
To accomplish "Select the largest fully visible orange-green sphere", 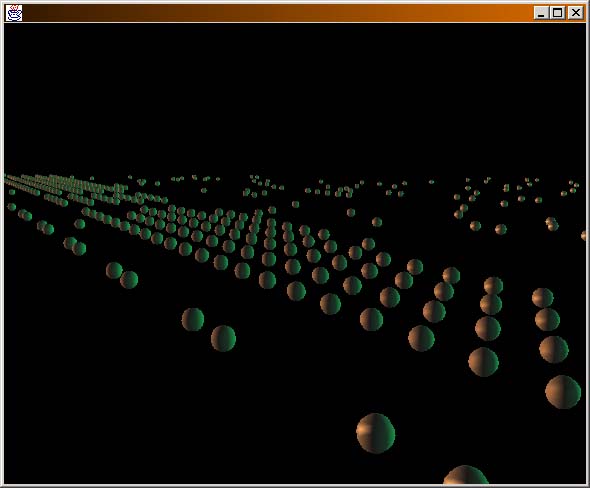I will (376, 433).
